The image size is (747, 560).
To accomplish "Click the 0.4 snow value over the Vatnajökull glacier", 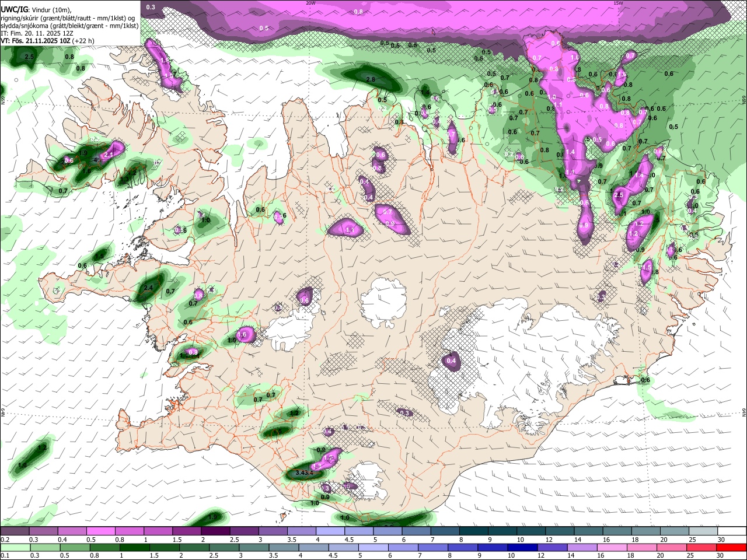I will pos(451,361).
